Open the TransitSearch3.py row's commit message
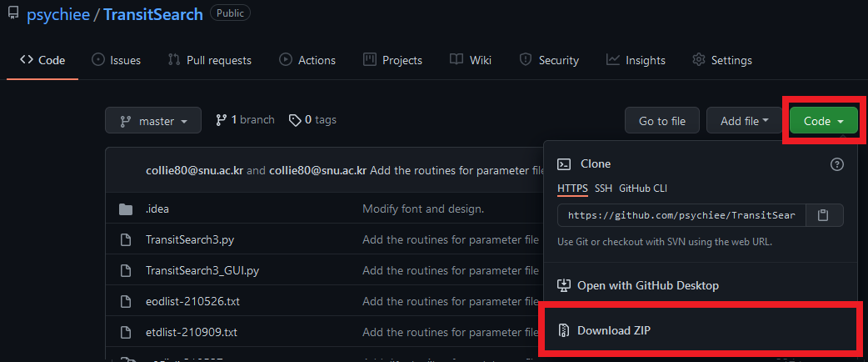Image resolution: width=868 pixels, height=362 pixels. tap(451, 240)
